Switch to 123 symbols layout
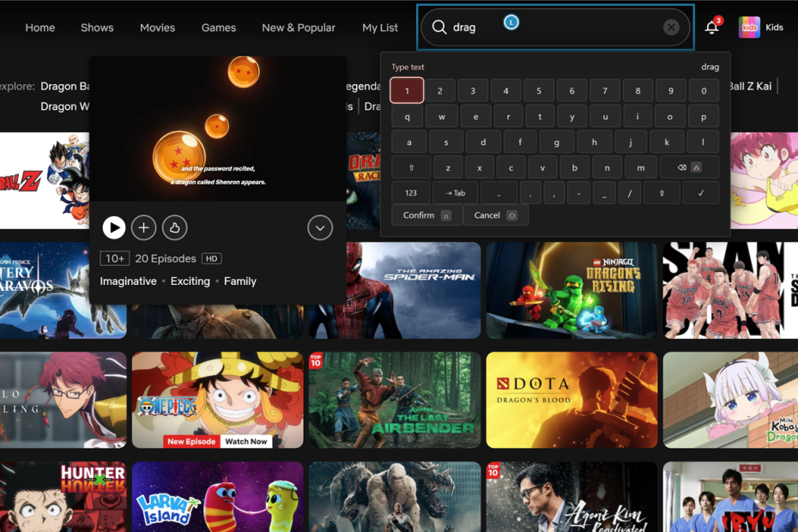The width and height of the screenshot is (798, 532). click(x=411, y=193)
